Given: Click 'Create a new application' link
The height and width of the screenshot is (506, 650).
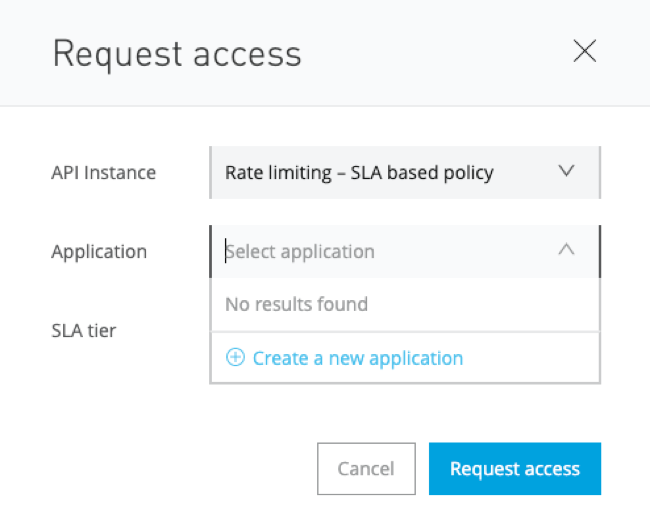Looking at the screenshot, I should pos(357,358).
